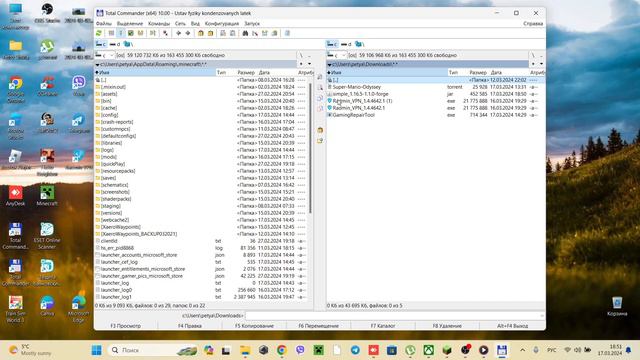Viewport: 640px width, 360px height.
Task: Select drive c in right drive bar
Action: (332, 44)
